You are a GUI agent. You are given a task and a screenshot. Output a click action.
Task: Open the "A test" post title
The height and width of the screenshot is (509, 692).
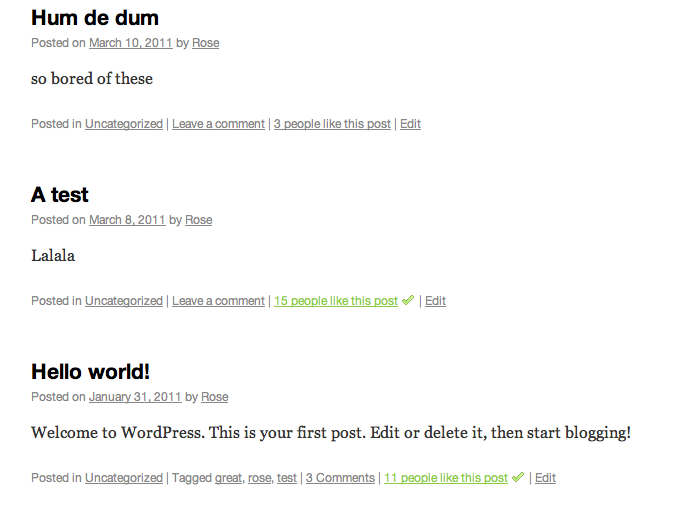[60, 195]
